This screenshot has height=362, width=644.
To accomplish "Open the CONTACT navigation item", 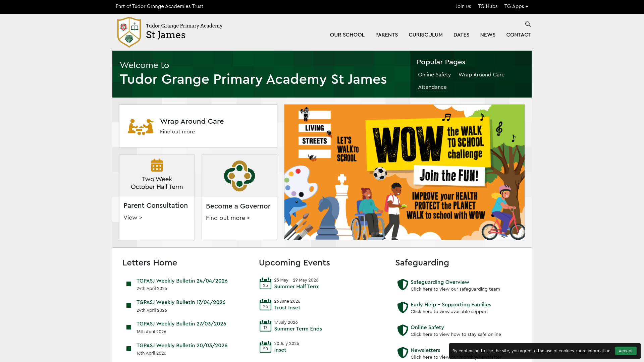I will pyautogui.click(x=519, y=35).
